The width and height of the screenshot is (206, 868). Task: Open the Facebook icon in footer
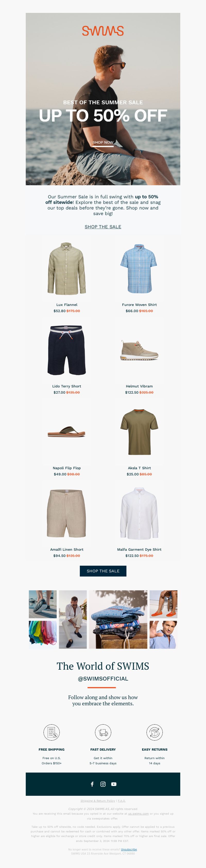pos(92,784)
